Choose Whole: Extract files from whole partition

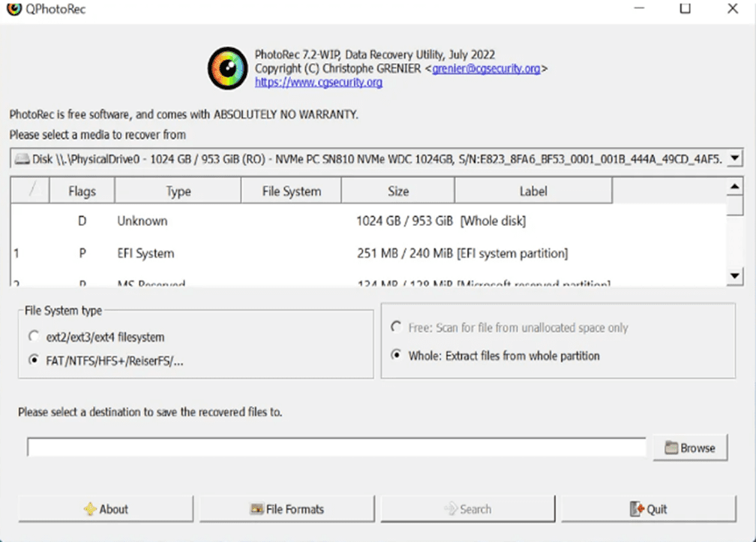(397, 354)
